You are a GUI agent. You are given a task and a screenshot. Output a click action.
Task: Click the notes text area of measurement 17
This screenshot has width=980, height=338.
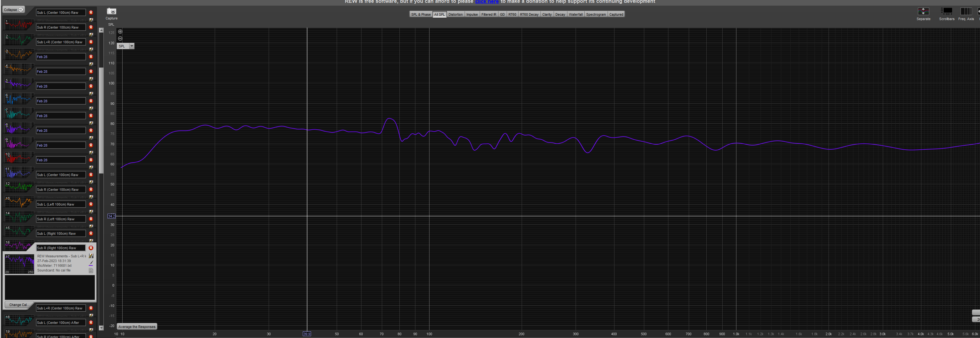[x=50, y=288]
